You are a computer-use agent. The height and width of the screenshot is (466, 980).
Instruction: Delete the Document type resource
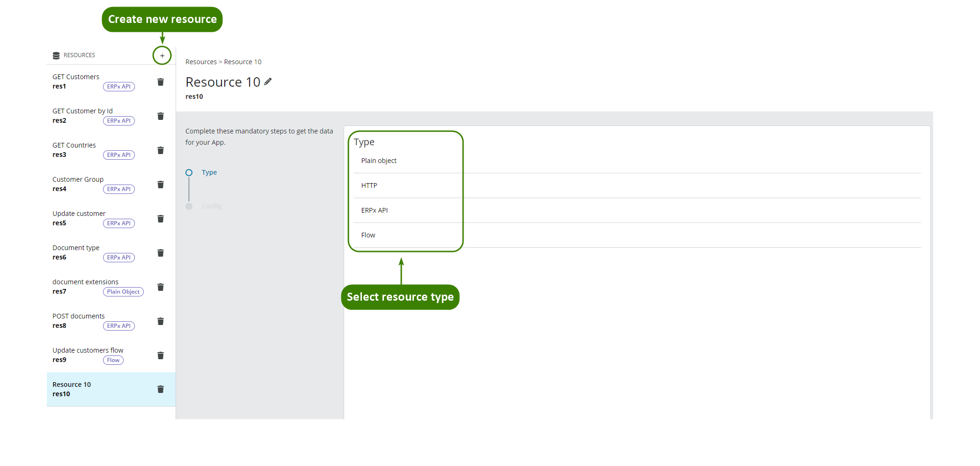pyautogui.click(x=161, y=253)
